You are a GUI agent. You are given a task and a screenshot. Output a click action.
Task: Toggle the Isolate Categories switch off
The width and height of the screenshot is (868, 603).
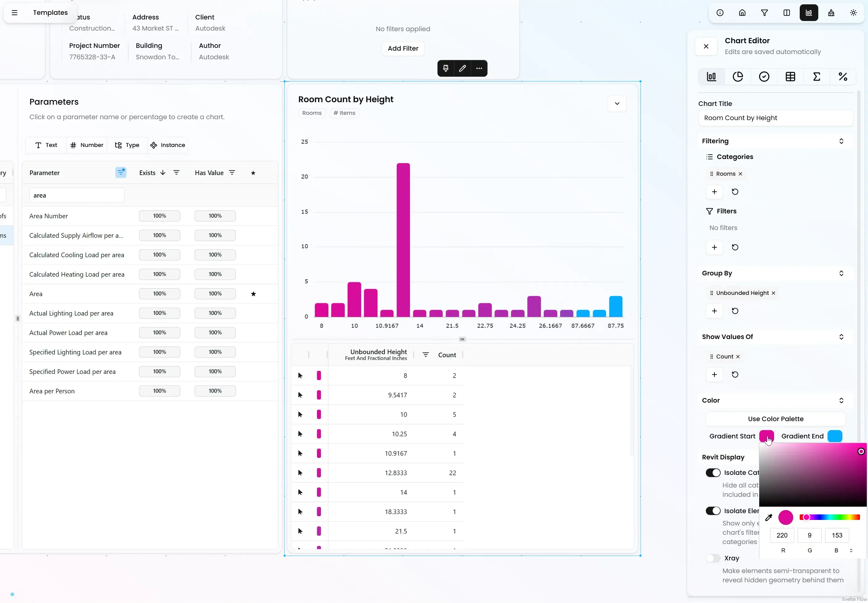tap(713, 473)
